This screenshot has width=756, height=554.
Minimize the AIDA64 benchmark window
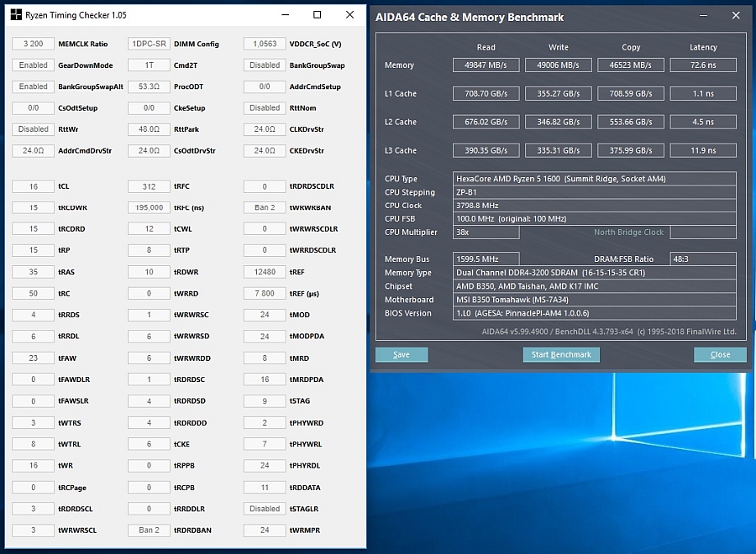(703, 15)
